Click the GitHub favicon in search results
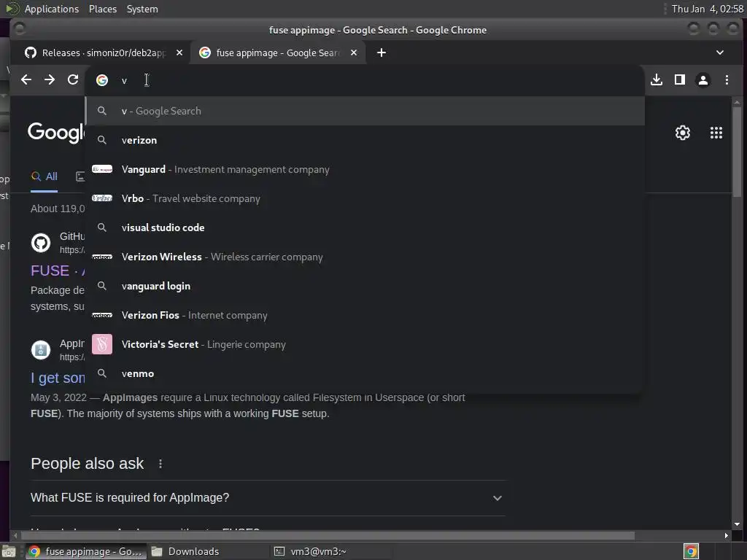The width and height of the screenshot is (747, 560). [x=41, y=243]
